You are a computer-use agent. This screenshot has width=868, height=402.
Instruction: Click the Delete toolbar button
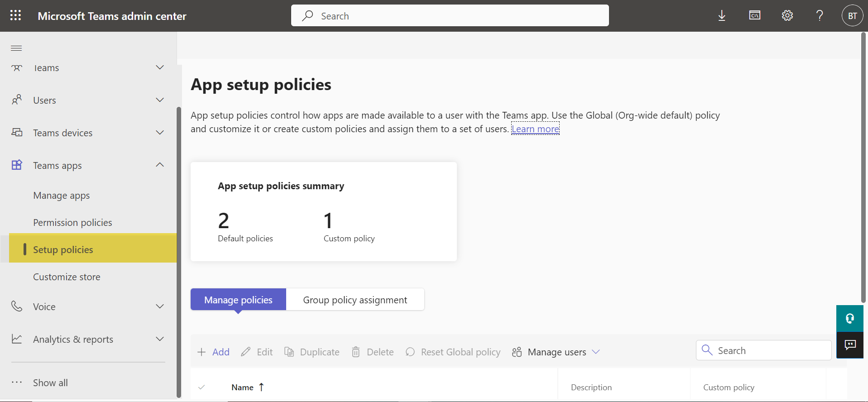(372, 352)
